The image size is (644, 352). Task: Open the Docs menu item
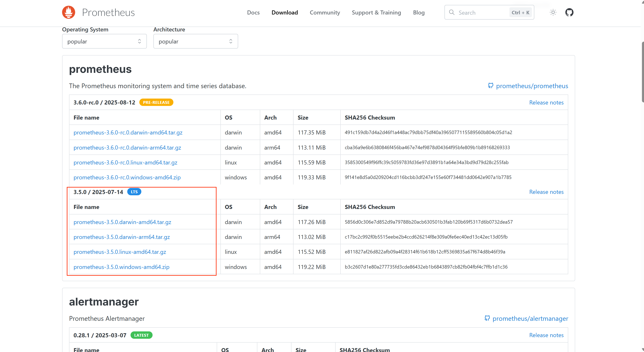tap(253, 12)
